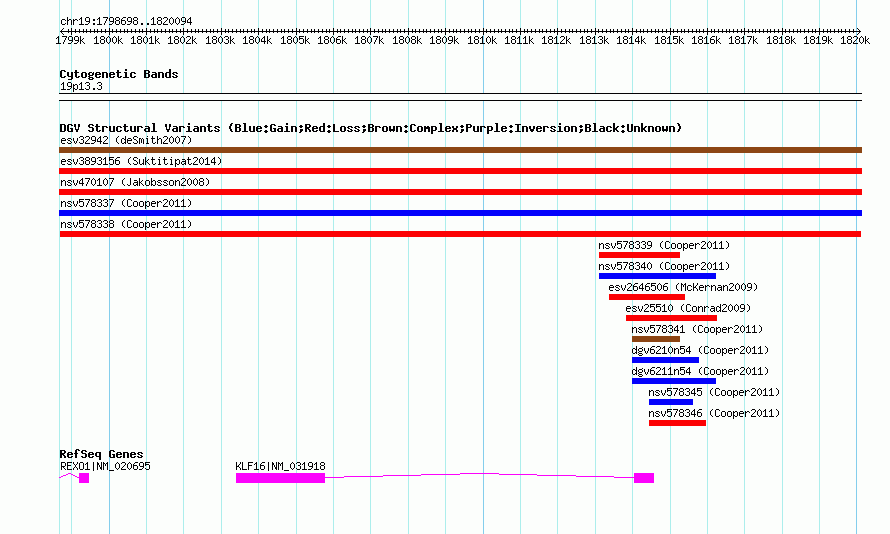Screen dimensions: 890x534
Task: Click the esv3893156 (Suktitipat2014) label
Action: tap(141, 161)
